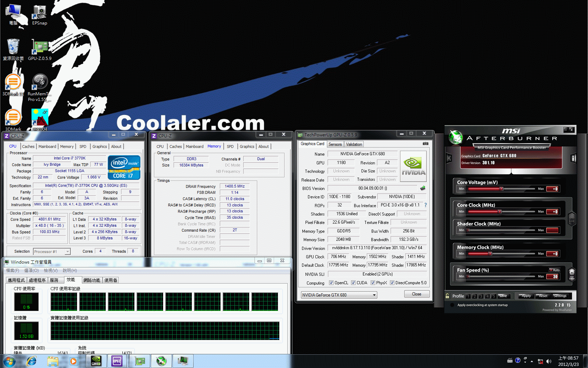Open Windows Media Player from taskbar

pyautogui.click(x=73, y=361)
